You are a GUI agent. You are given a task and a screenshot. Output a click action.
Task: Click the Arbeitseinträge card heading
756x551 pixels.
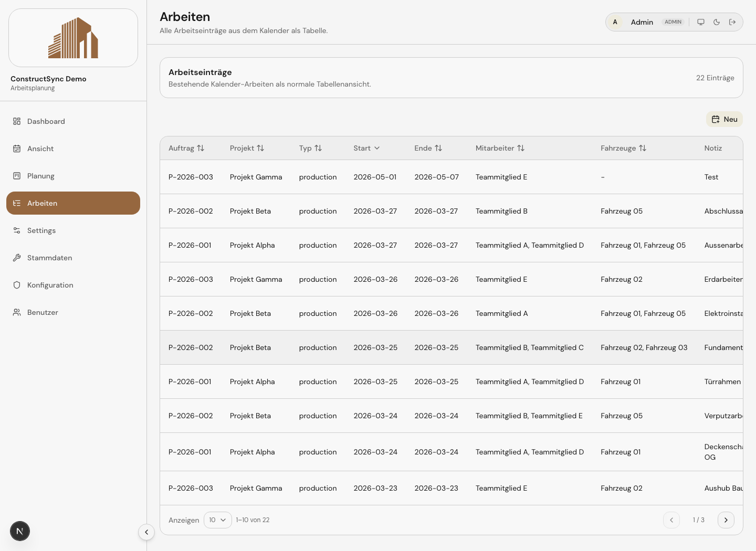click(200, 72)
